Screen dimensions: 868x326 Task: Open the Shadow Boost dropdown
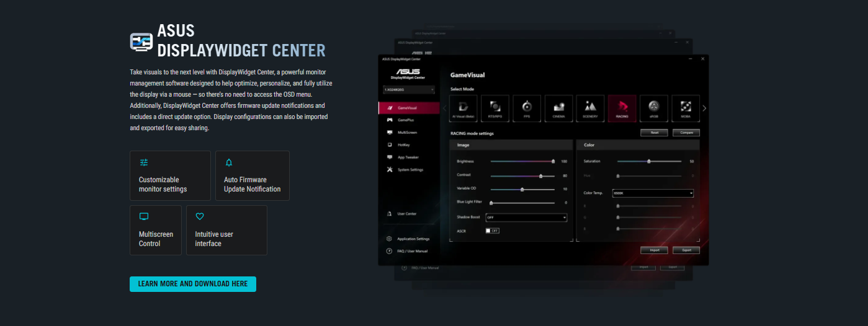[526, 218]
